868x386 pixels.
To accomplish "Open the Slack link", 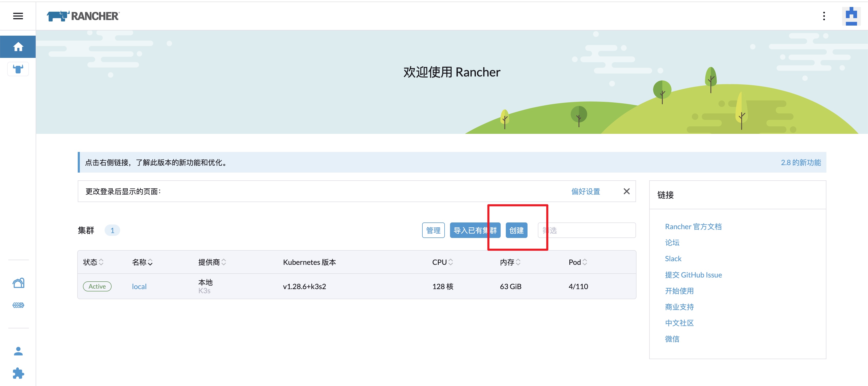I will (673, 259).
